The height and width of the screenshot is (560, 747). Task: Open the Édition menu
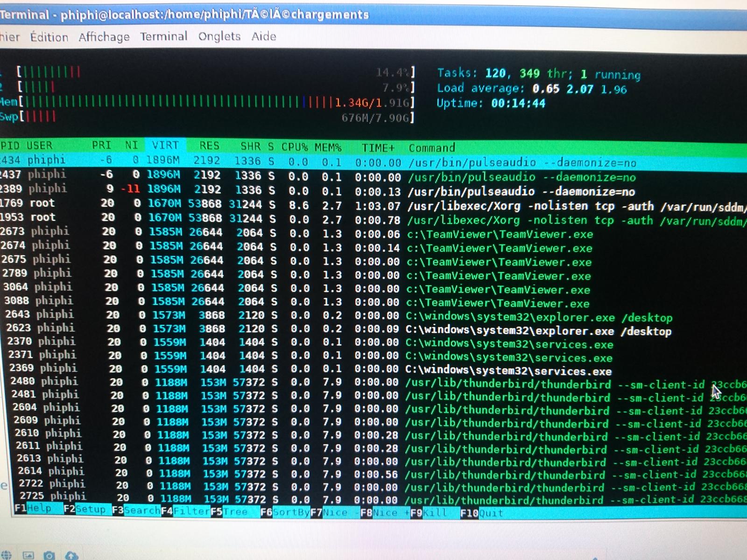point(49,37)
